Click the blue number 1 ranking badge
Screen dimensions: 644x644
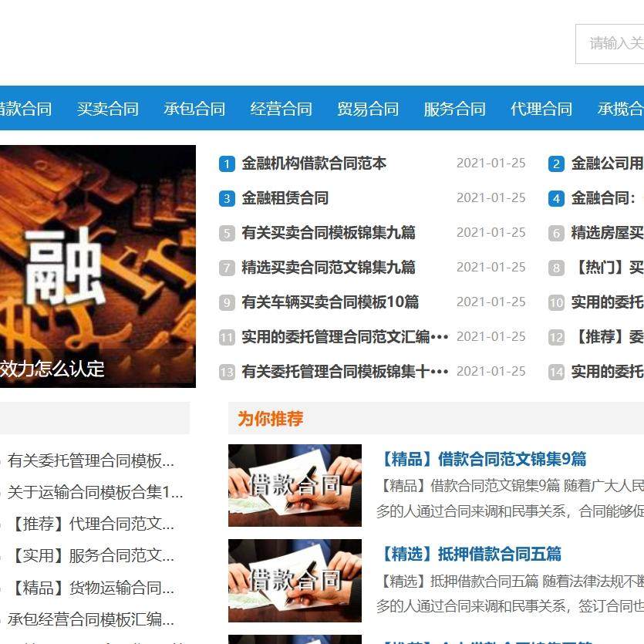coord(226,164)
